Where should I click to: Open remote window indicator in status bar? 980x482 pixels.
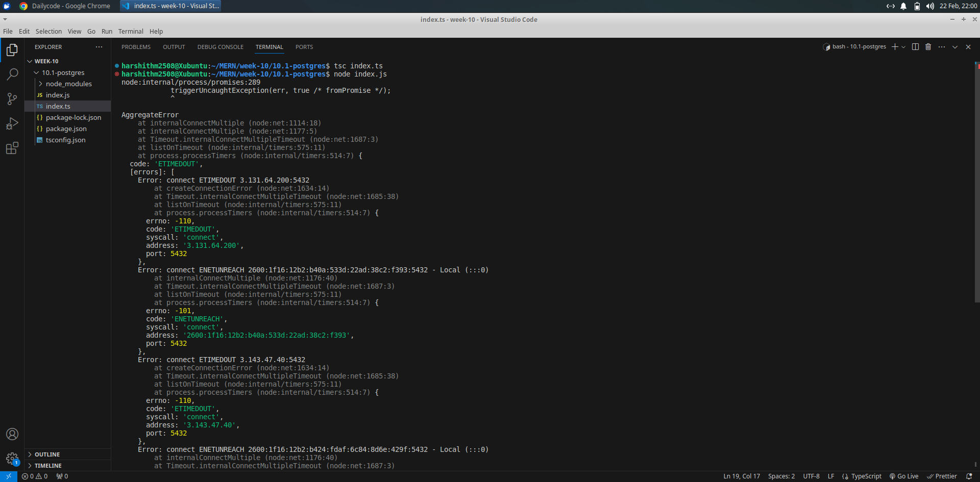click(x=9, y=476)
